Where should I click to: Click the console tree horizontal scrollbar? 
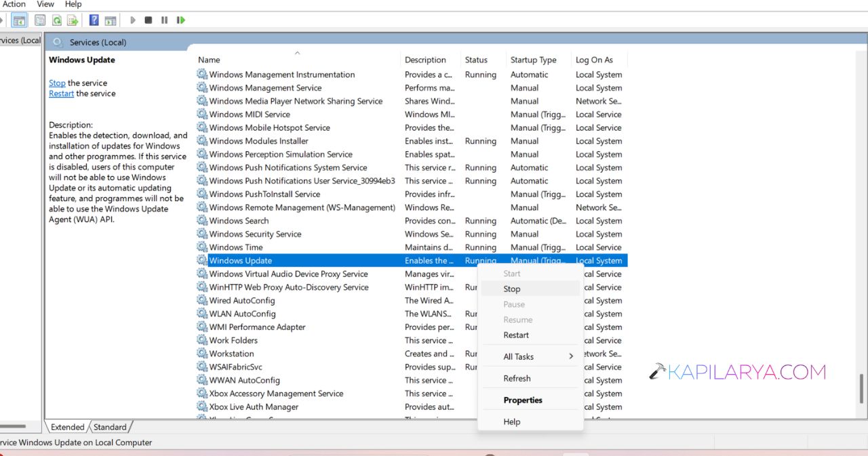[x=14, y=427]
